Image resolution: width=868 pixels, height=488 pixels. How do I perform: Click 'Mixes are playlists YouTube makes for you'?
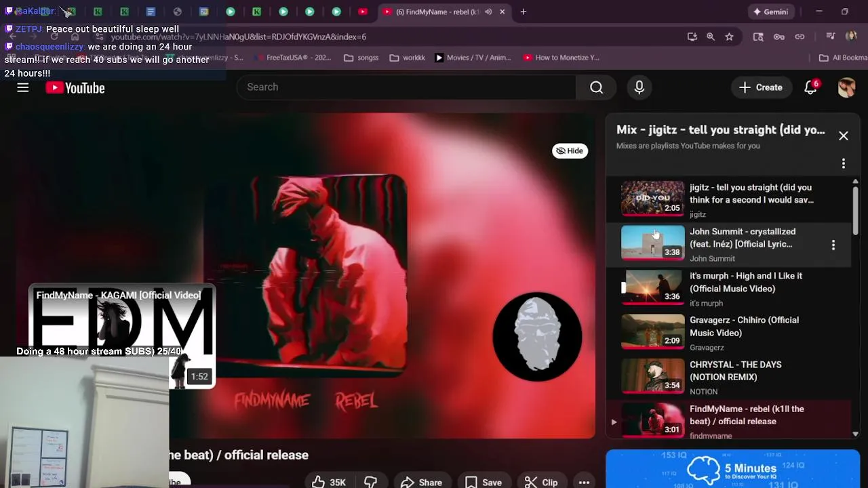coord(688,146)
